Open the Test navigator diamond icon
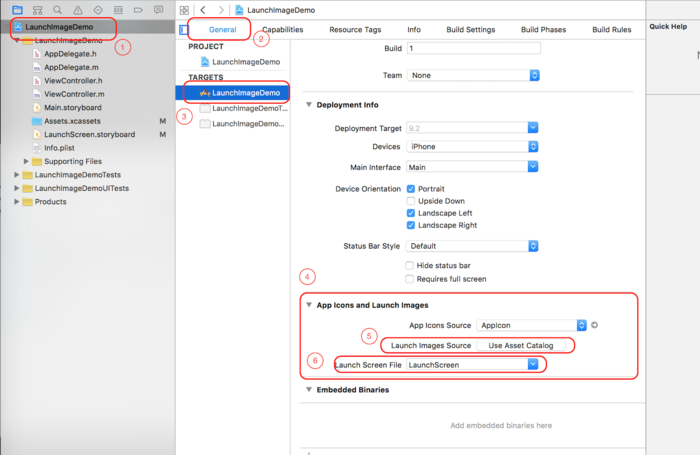700x455 pixels. pos(98,10)
